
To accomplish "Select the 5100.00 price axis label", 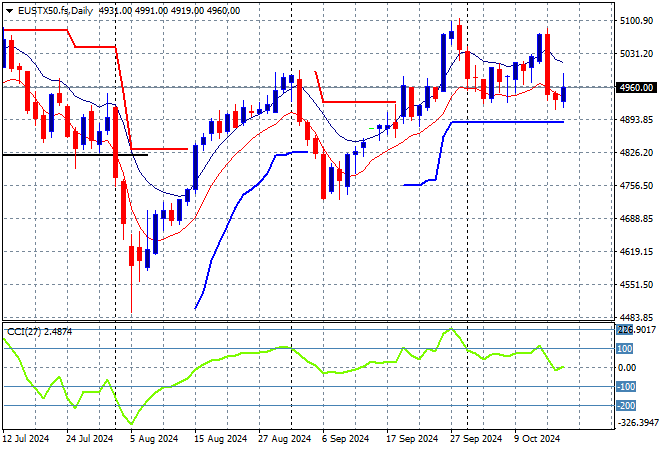I will point(636,20).
